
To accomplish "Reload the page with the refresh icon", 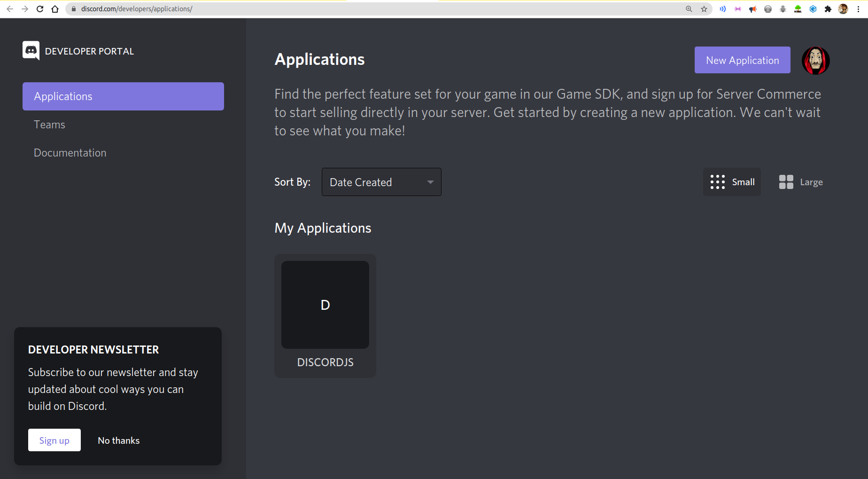I will click(x=40, y=9).
